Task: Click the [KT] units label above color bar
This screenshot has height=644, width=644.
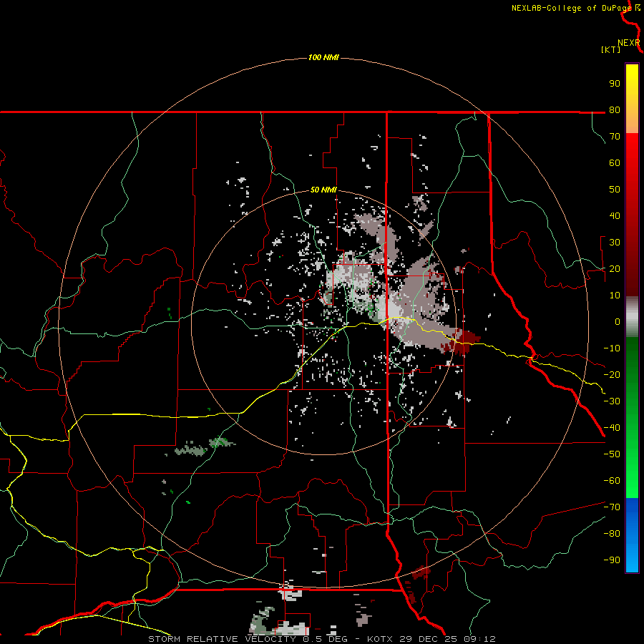Action: pyautogui.click(x=611, y=49)
